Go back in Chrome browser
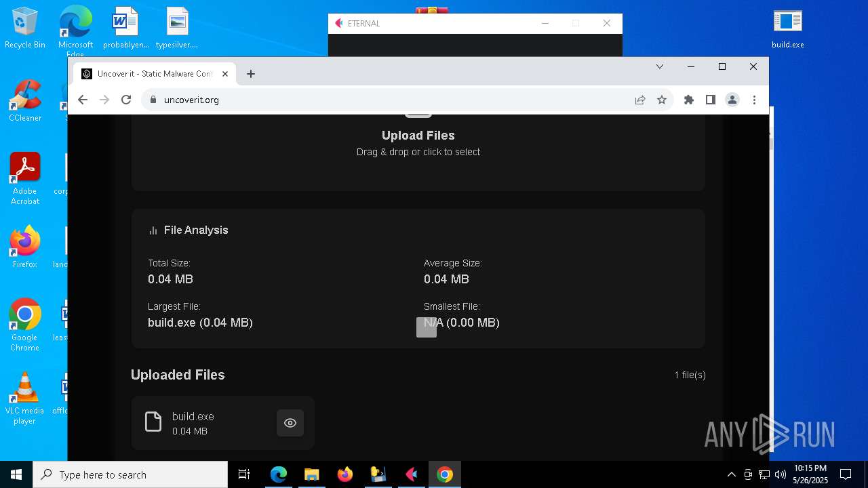Viewport: 868px width, 488px height. point(83,100)
